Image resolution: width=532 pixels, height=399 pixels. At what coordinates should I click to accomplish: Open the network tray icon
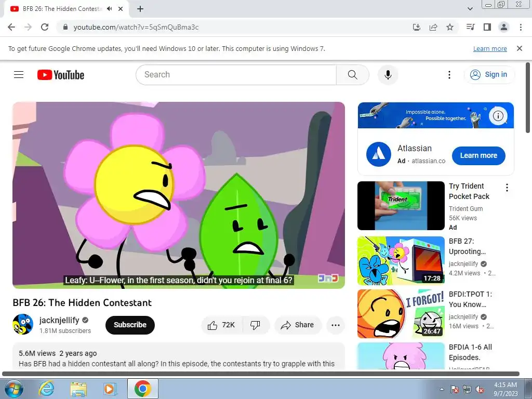click(467, 389)
